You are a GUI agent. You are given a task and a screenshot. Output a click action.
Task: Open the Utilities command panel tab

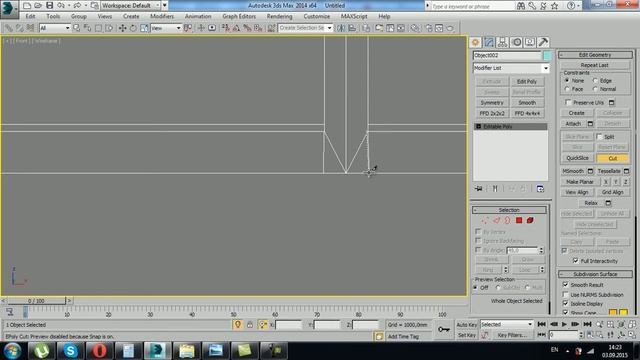pos(543,42)
